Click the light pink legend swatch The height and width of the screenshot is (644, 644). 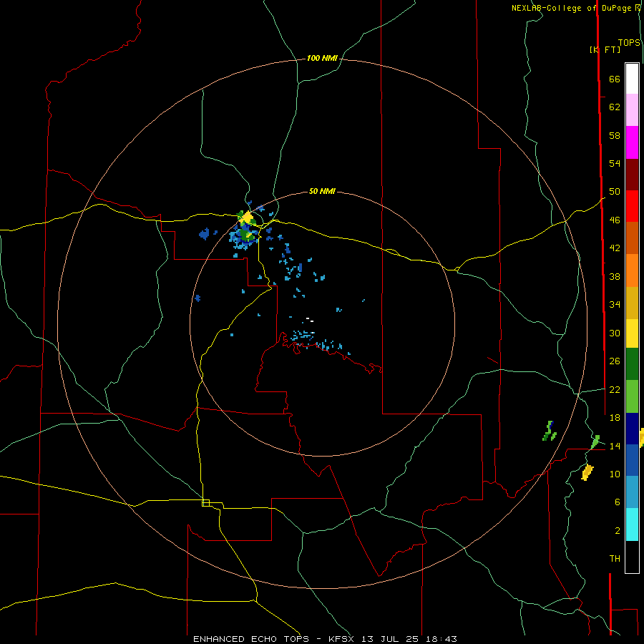pos(632,110)
